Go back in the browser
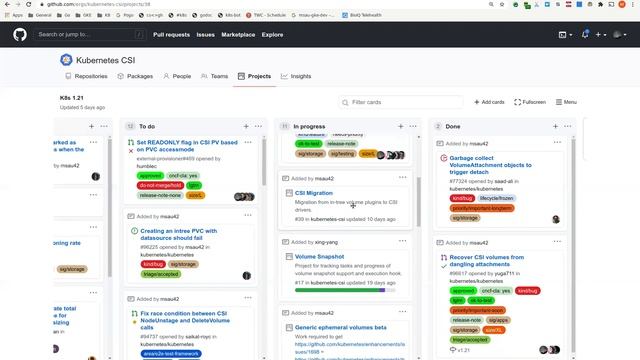Screen dimensions: 640x360 coord(7,4)
